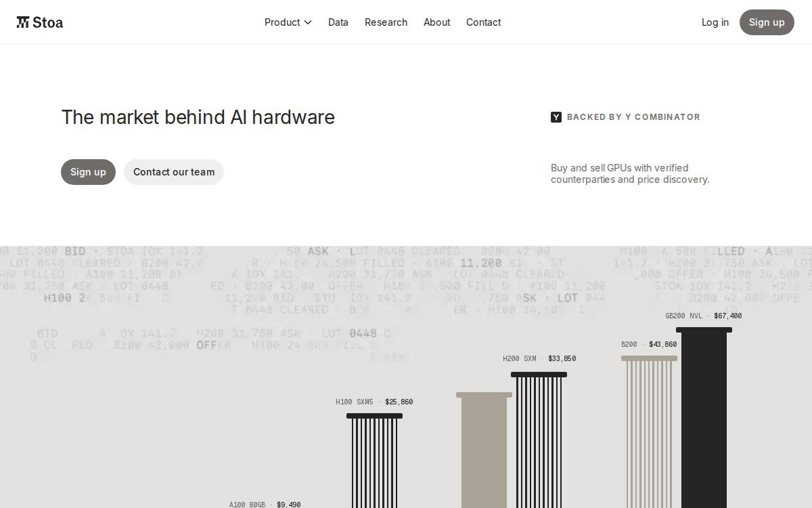This screenshot has height=508, width=812.
Task: Click the H100 SXM5 striped column
Action: pyautogui.click(x=374, y=461)
